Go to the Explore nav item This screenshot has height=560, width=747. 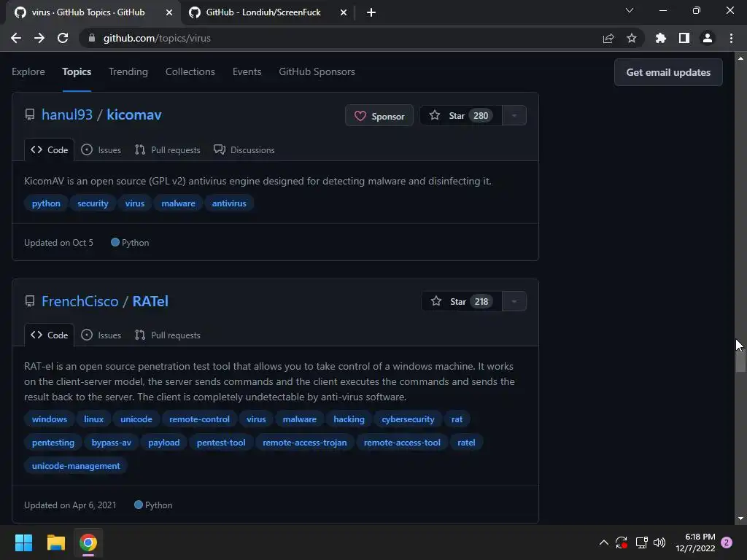[x=28, y=71]
